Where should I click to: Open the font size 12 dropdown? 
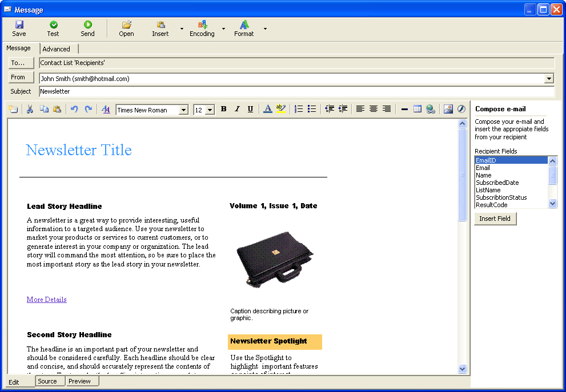coord(210,110)
